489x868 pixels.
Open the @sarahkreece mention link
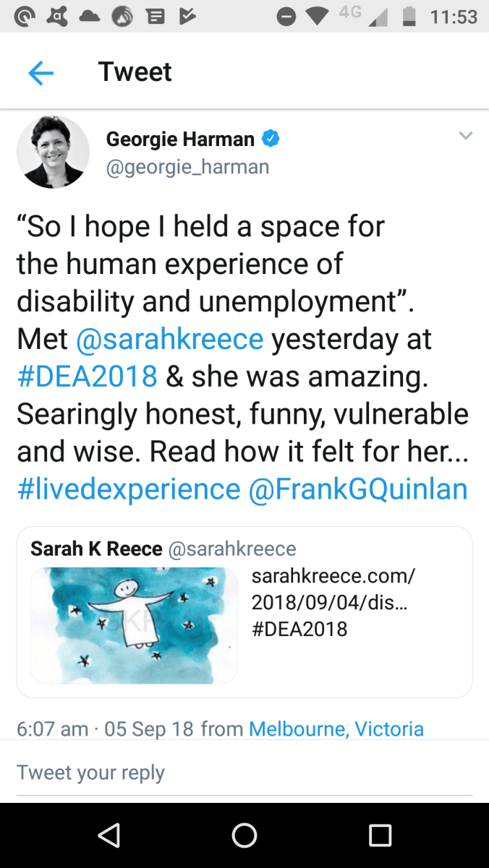click(x=169, y=339)
